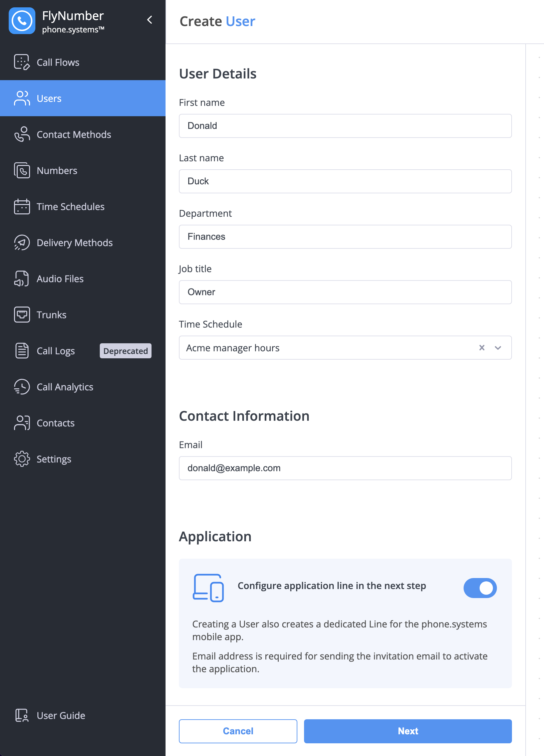Viewport: 544px width, 756px height.
Task: Click the Department field with Finances
Action: pos(345,237)
